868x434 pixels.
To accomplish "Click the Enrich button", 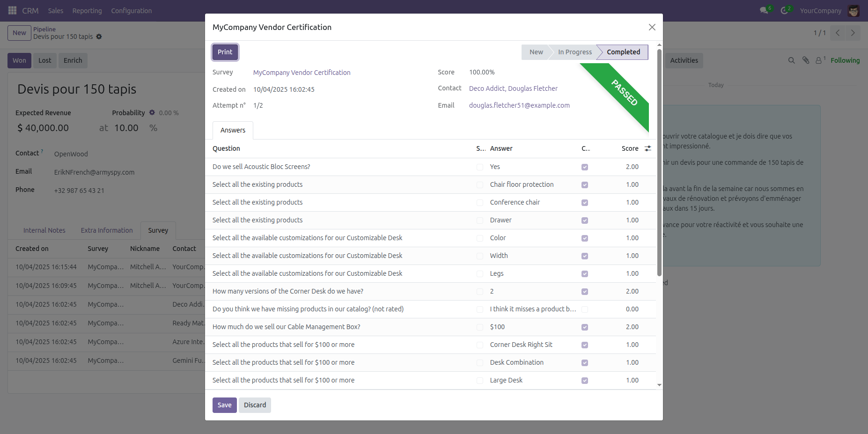I will [73, 60].
